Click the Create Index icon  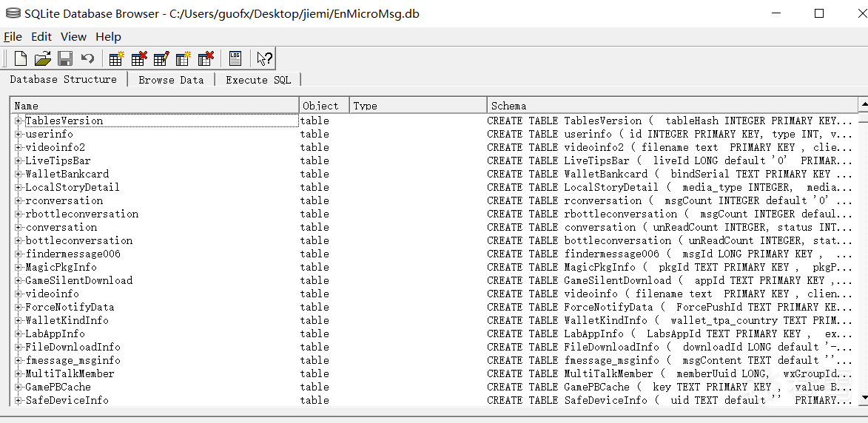pyautogui.click(x=184, y=58)
